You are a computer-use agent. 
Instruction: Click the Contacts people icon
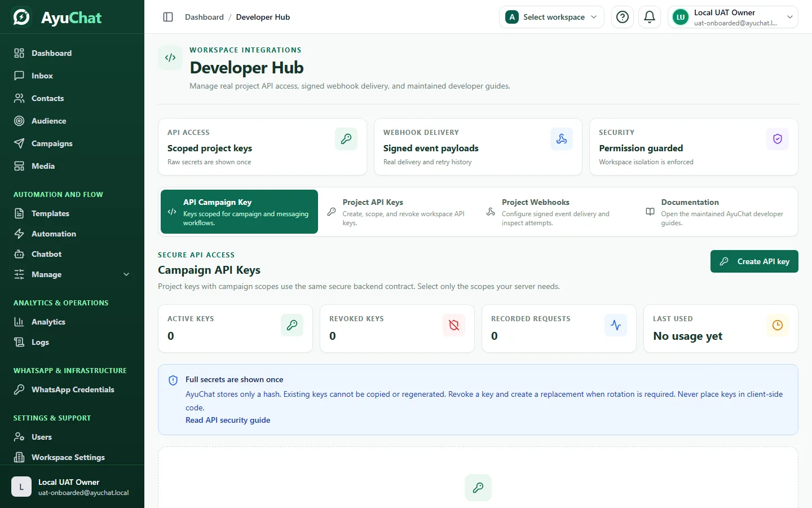click(x=19, y=98)
